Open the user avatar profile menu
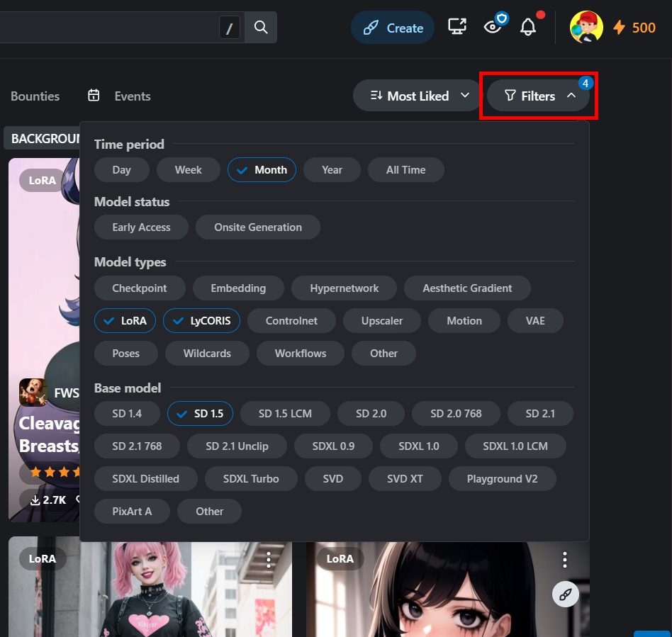 click(586, 28)
